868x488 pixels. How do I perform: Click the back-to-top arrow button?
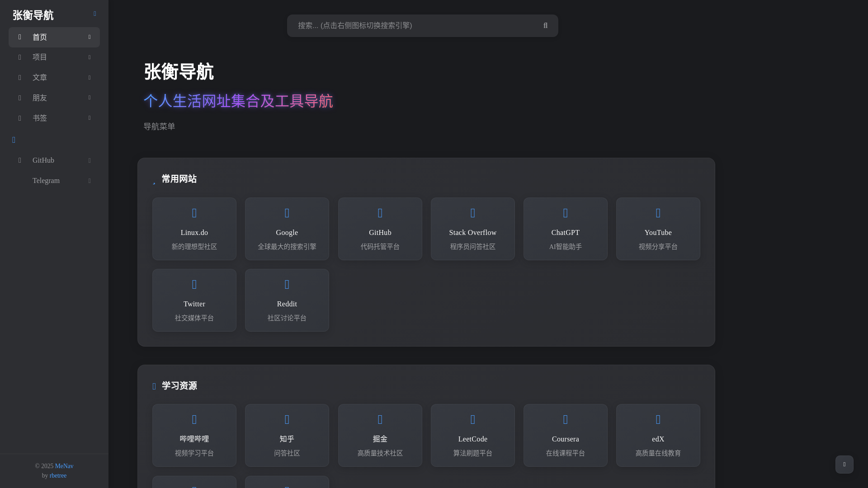coord(844,465)
